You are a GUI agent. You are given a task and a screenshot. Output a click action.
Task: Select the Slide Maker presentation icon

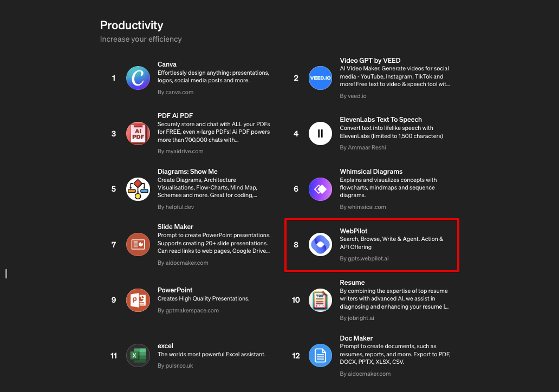click(138, 245)
